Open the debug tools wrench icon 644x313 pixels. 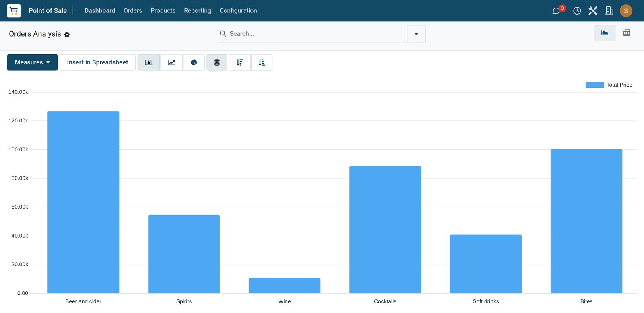point(593,11)
